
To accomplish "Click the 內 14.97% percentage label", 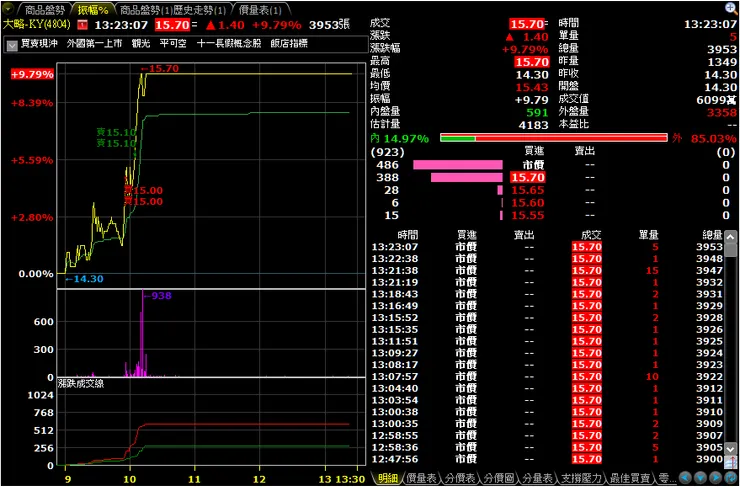I will [x=400, y=138].
